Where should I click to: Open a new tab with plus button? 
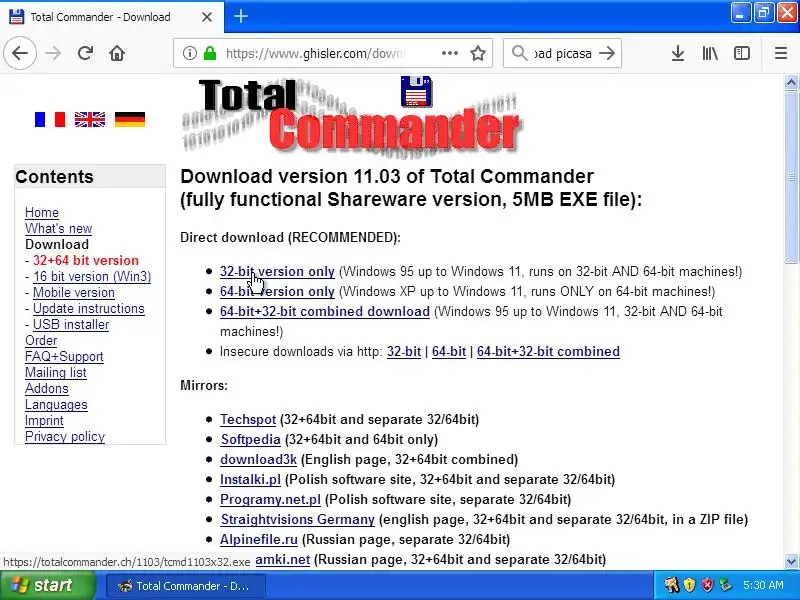click(241, 16)
